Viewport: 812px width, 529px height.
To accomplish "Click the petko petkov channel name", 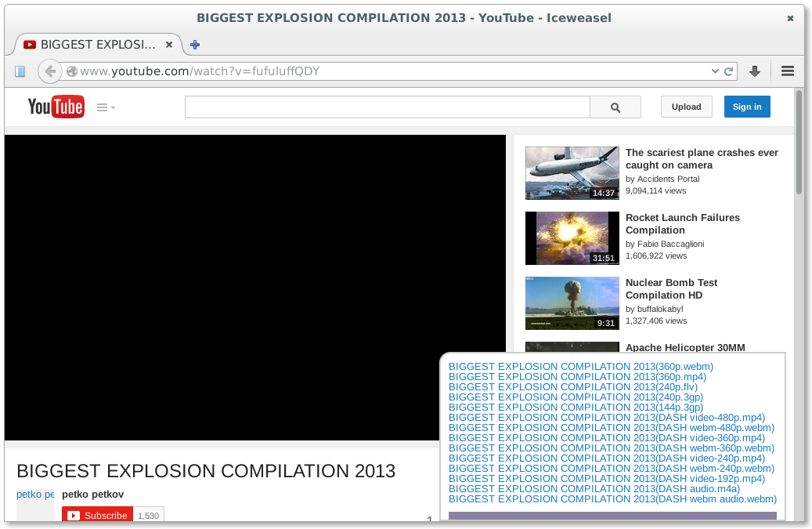I will pyautogui.click(x=92, y=495).
